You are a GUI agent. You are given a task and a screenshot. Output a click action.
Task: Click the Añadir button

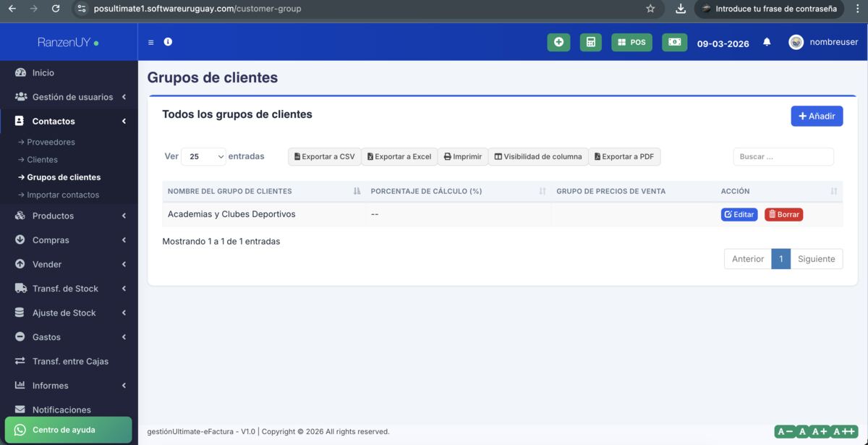[817, 116]
